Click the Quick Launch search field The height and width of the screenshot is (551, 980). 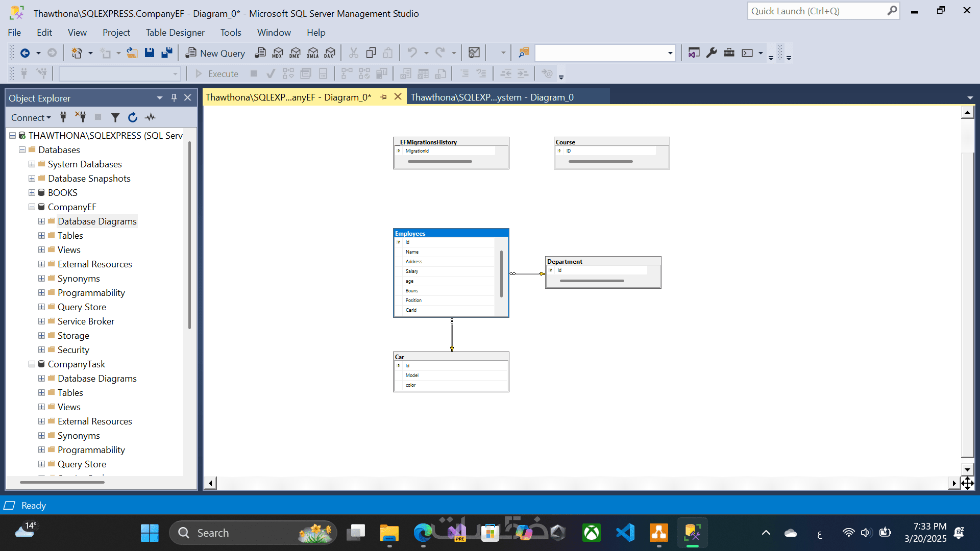(817, 11)
